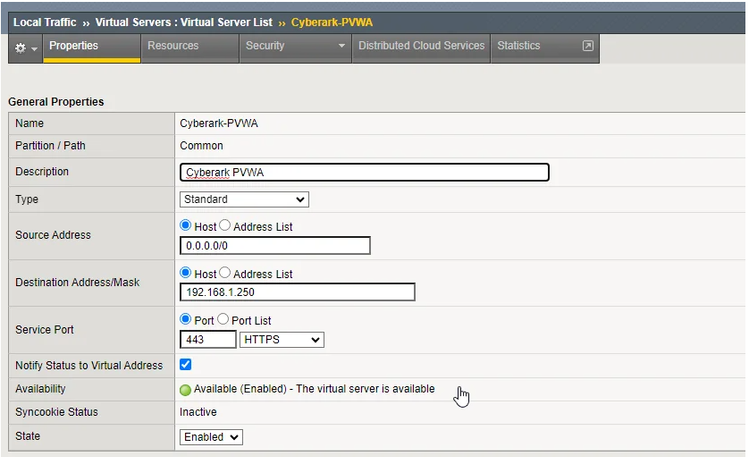Select Host radio for Source Address
Image resolution: width=749 pixels, height=457 pixels.
coord(186,226)
